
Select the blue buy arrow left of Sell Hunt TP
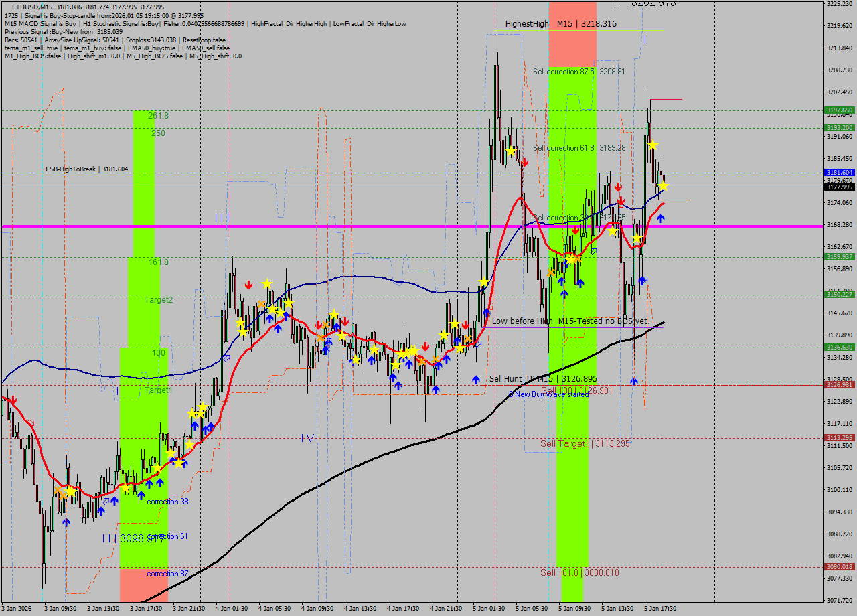(x=475, y=380)
